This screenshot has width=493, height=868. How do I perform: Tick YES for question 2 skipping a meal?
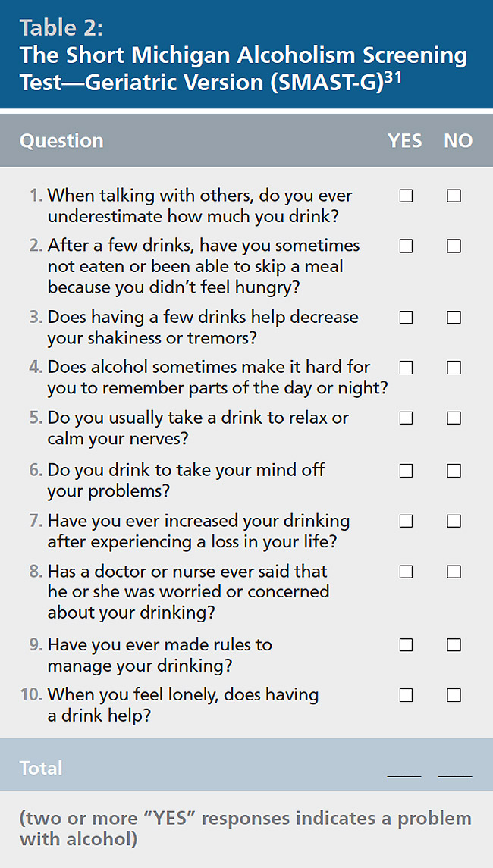click(406, 246)
